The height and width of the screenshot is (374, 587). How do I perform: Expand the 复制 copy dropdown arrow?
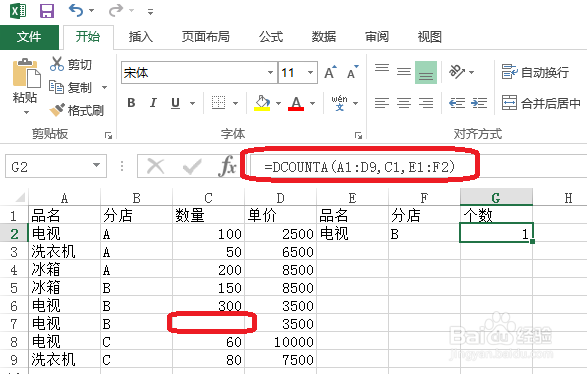pyautogui.click(x=104, y=88)
